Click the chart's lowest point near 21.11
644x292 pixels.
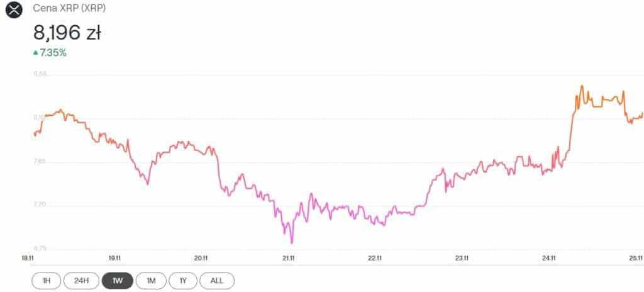(292, 242)
